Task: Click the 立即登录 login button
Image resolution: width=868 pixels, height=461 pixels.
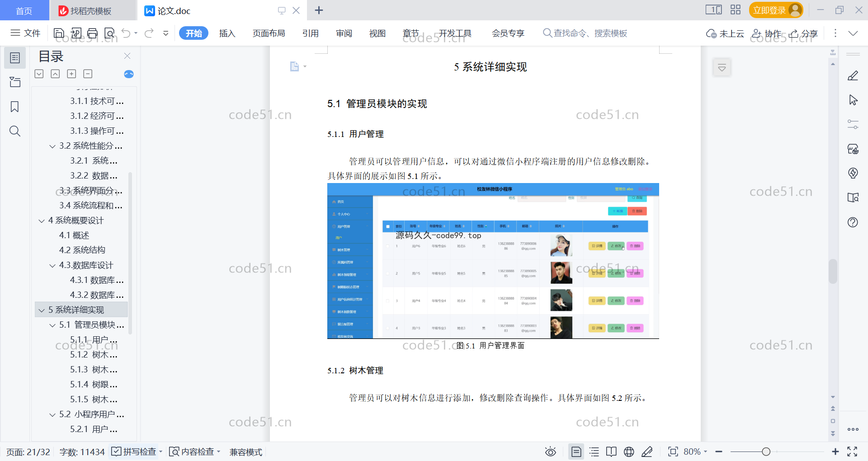Action: (x=776, y=10)
